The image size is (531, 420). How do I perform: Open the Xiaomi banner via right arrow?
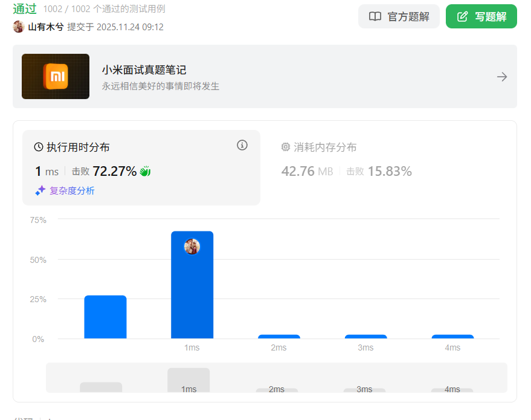click(501, 76)
